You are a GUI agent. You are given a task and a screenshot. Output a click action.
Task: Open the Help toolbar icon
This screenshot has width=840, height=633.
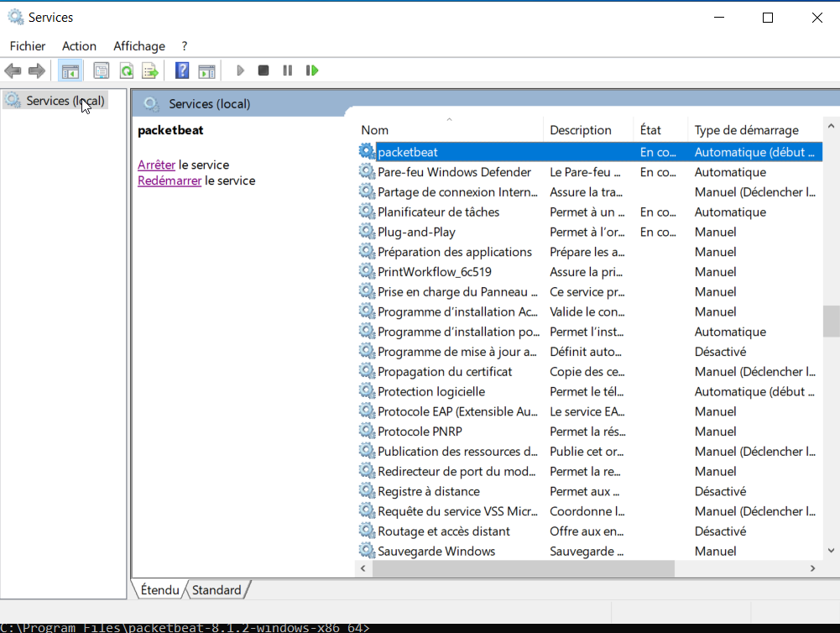tap(182, 71)
